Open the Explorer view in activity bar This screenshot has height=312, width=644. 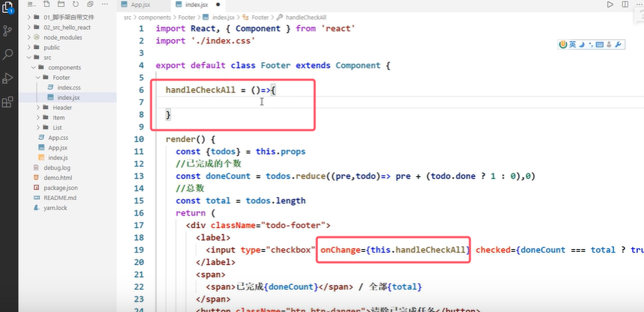coord(8,7)
